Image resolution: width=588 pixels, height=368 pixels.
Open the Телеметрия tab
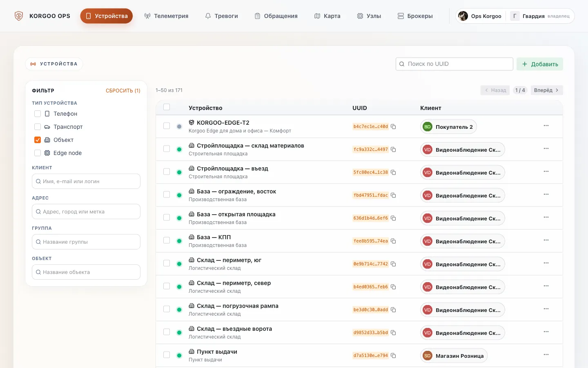[166, 16]
